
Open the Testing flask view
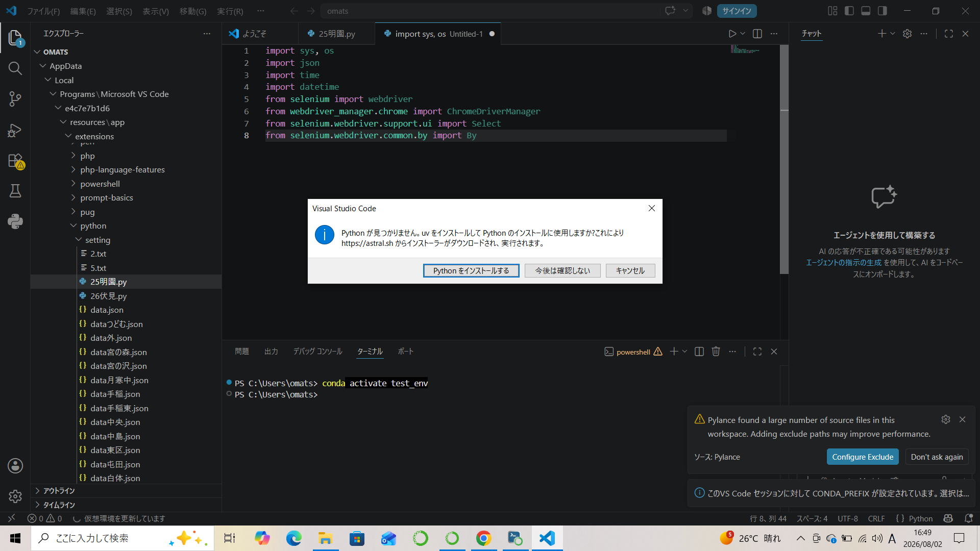[x=15, y=191]
